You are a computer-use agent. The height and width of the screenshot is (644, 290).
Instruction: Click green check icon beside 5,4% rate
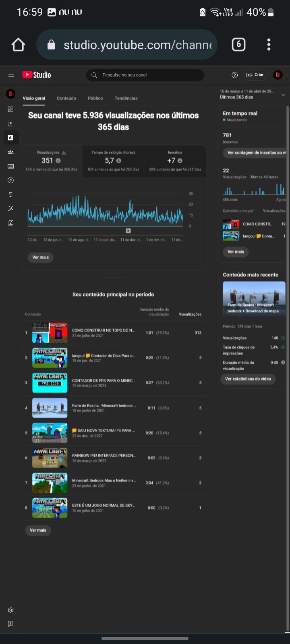[x=283, y=347]
